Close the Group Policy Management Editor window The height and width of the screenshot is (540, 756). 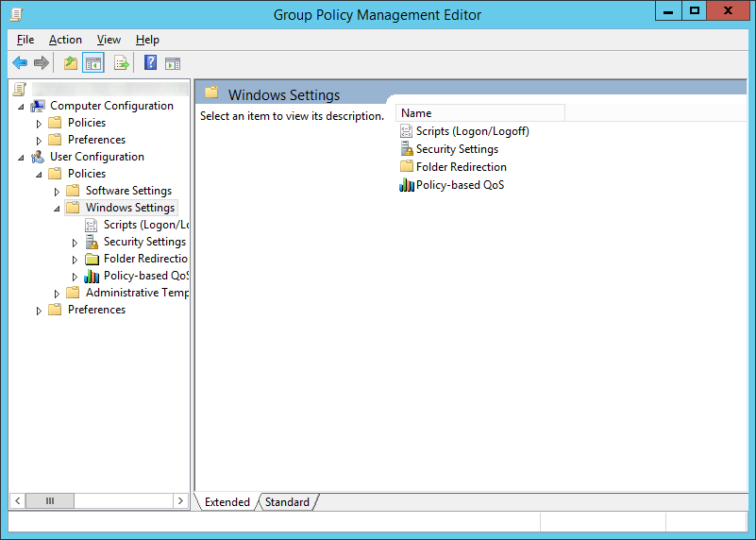pyautogui.click(x=728, y=11)
